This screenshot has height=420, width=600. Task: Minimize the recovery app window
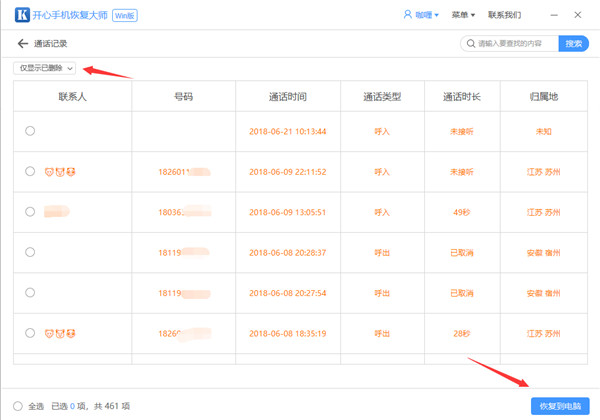coord(554,15)
